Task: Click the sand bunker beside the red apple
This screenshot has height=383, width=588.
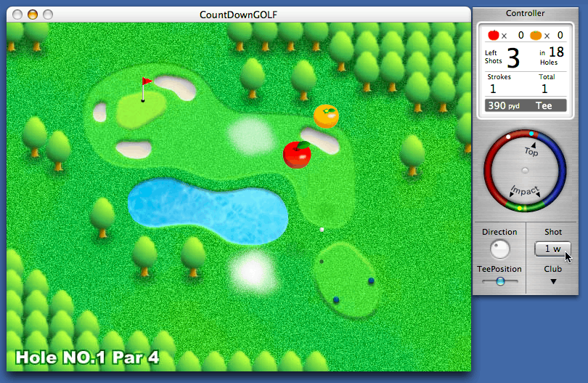Action: 320,140
